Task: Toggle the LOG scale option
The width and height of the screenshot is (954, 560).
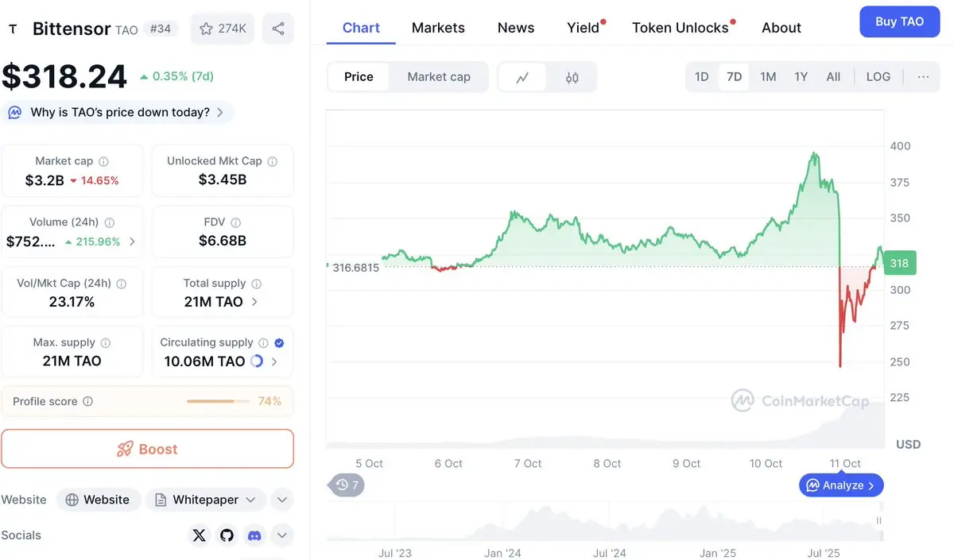Action: (878, 77)
